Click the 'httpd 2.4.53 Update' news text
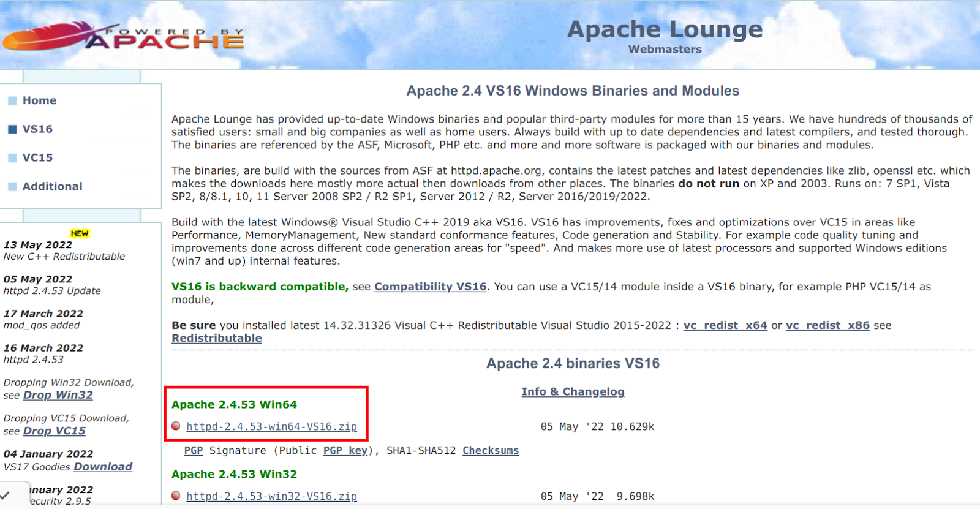 pyautogui.click(x=52, y=291)
